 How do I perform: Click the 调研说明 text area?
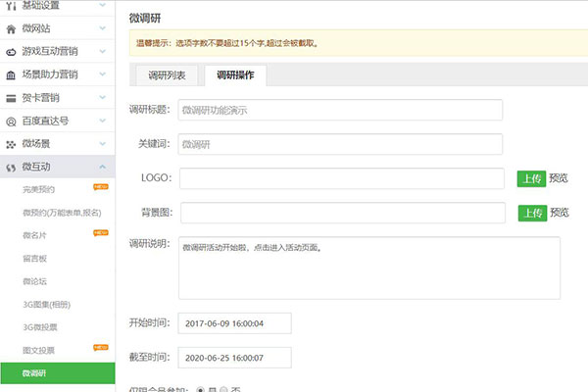369,268
